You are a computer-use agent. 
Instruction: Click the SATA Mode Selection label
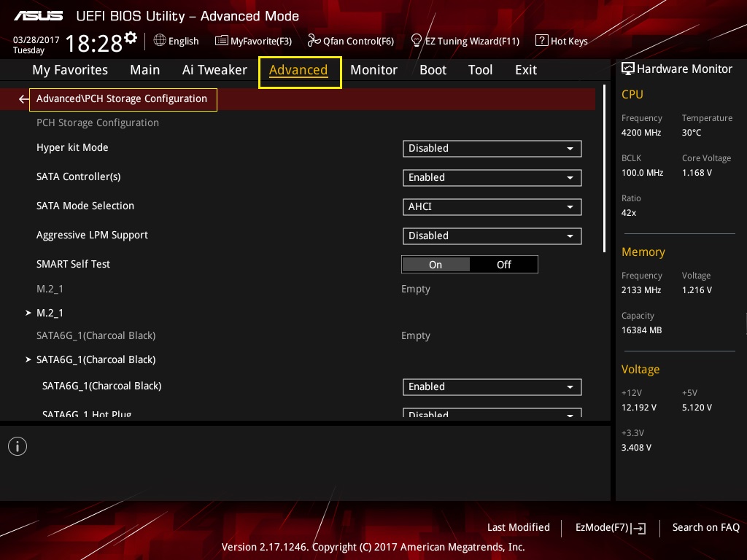tap(85, 206)
